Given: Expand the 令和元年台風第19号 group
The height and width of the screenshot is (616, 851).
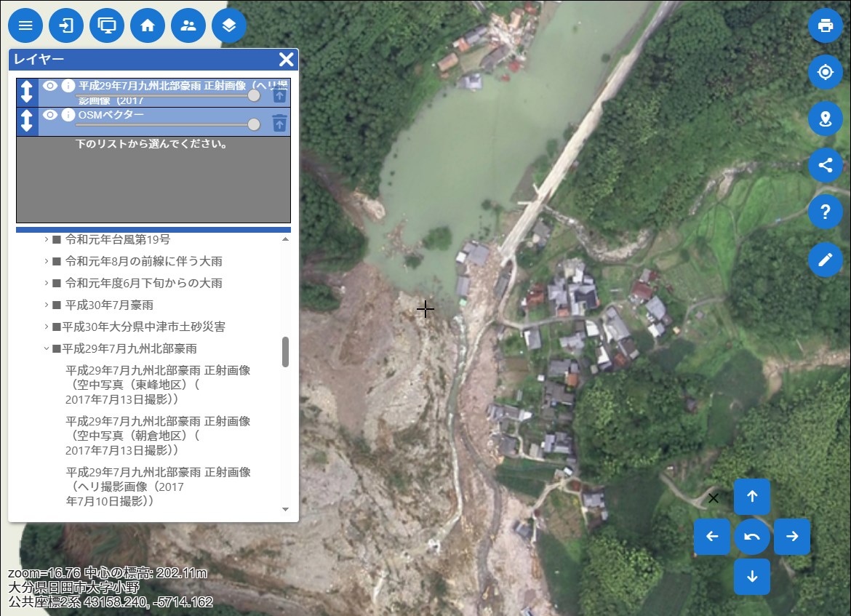Looking at the screenshot, I should (46, 239).
